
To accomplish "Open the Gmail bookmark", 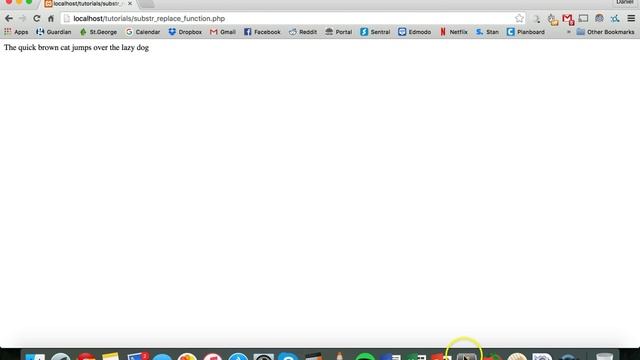I will click(x=223, y=32).
